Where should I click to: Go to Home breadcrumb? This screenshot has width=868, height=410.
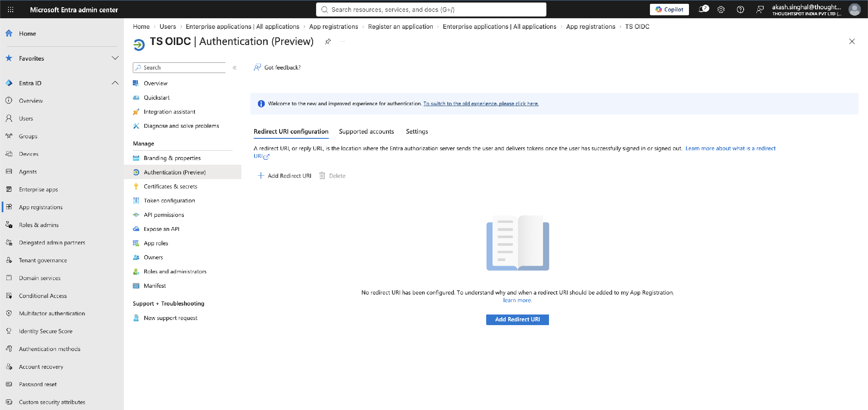tap(141, 26)
